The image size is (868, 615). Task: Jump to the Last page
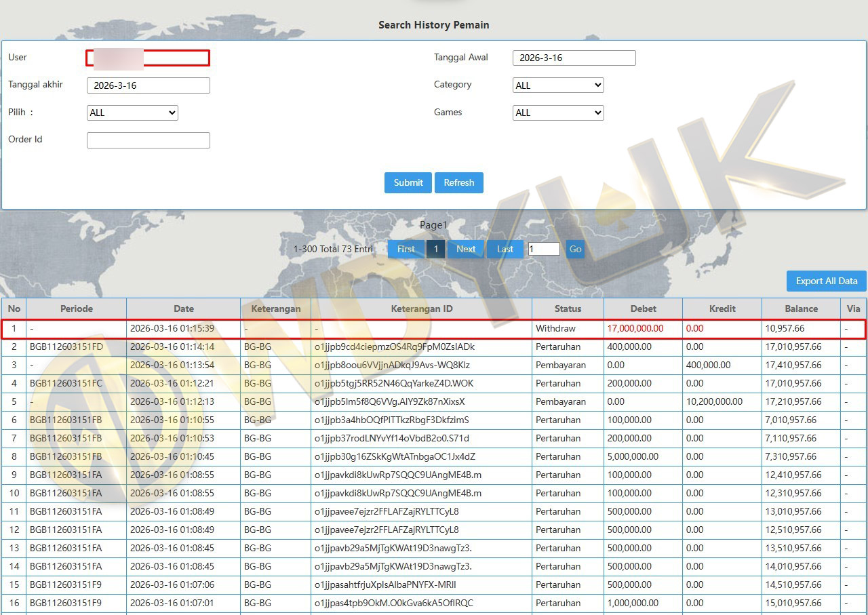pos(505,249)
